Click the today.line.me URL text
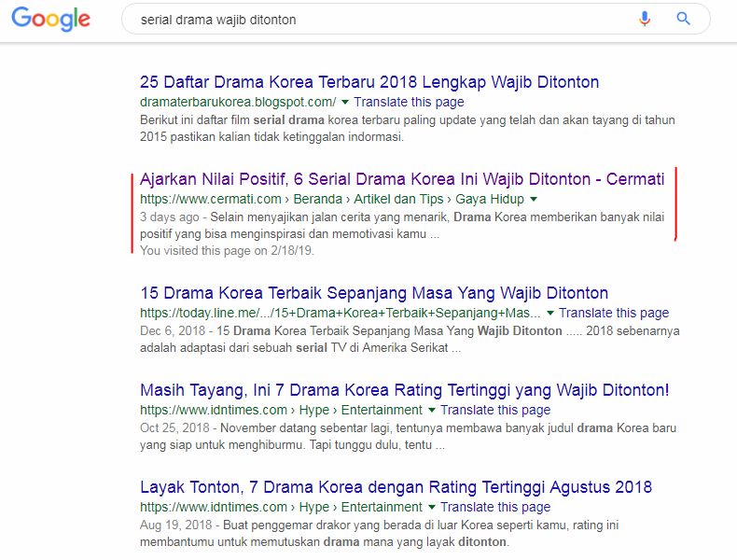Screen dimensions: 737x560 (x=341, y=313)
